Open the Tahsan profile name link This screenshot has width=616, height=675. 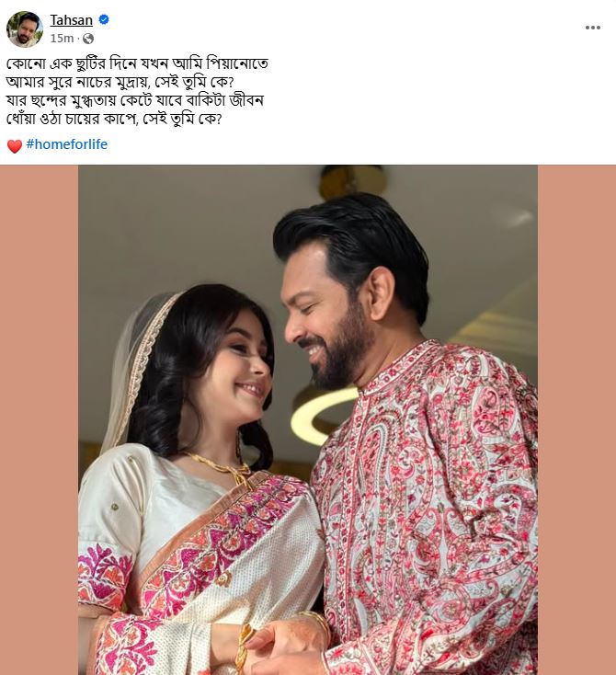[72, 20]
